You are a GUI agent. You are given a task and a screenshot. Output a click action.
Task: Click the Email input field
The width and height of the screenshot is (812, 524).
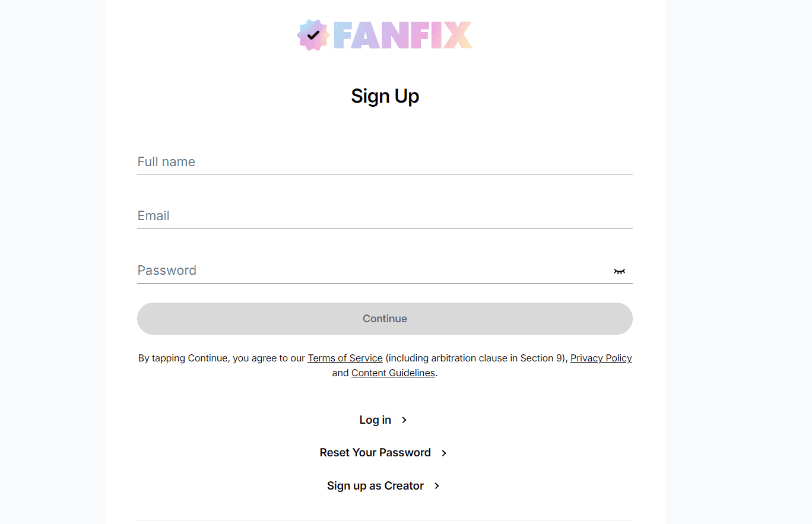click(385, 216)
